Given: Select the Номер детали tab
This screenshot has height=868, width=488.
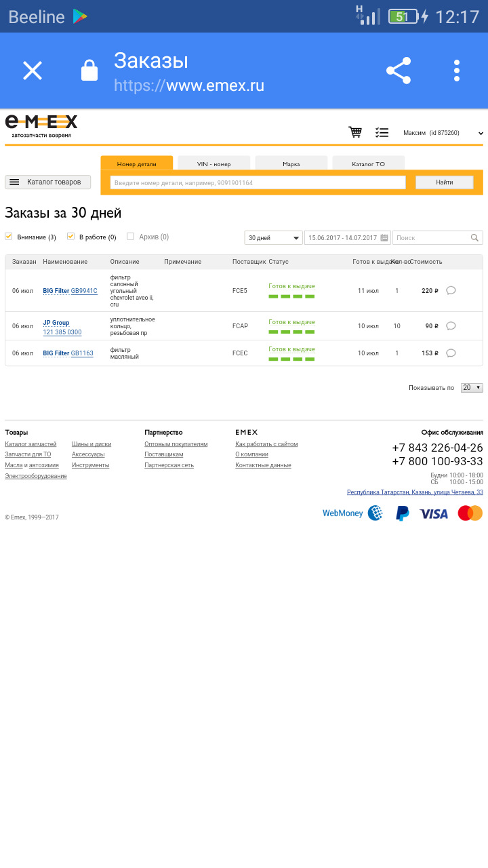Looking at the screenshot, I should 136,163.
